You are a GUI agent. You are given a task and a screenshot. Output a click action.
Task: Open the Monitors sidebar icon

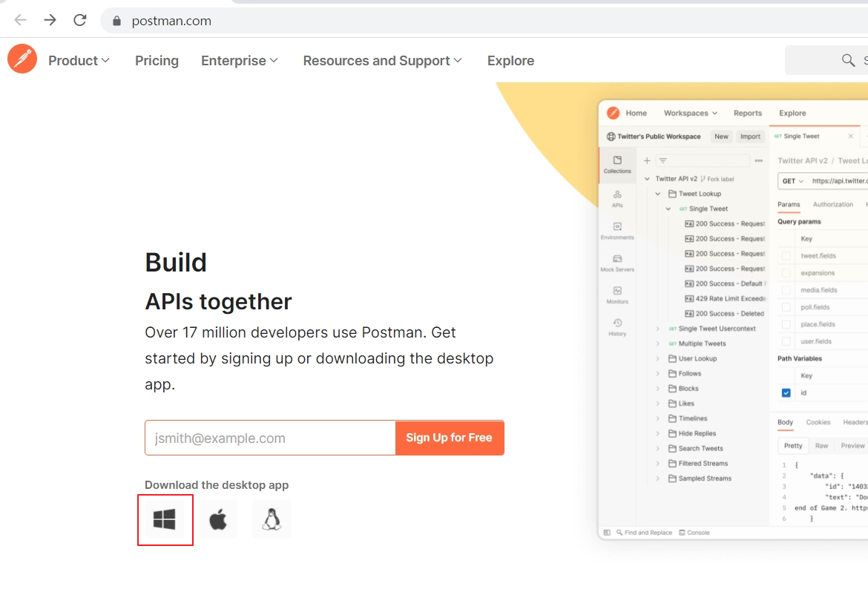pyautogui.click(x=617, y=295)
